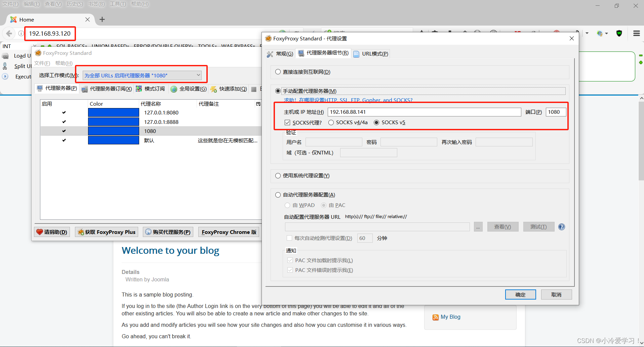Open help link 在哪里设置HTTP, SSL, FTP
Screen dimensions: 644x347
coord(348,100)
